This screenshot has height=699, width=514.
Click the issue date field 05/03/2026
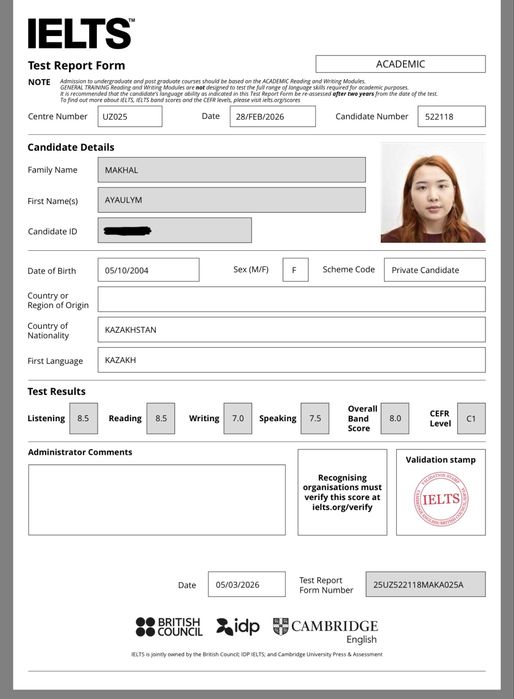[247, 584]
